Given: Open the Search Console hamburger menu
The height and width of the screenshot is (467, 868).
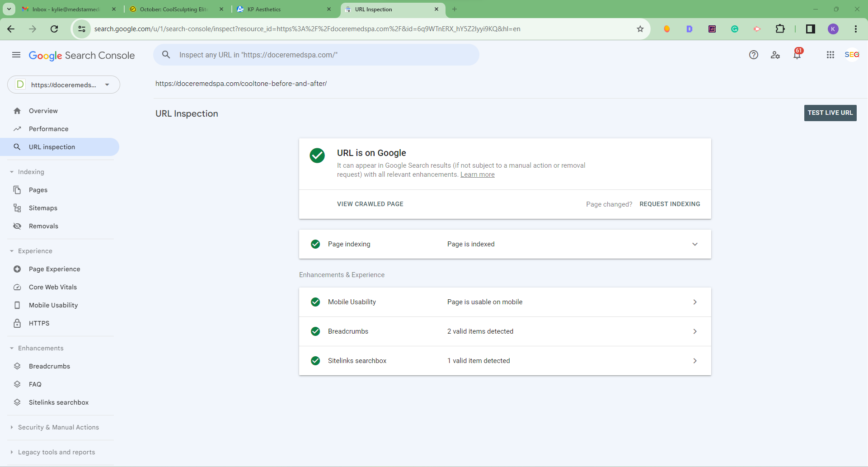Looking at the screenshot, I should [x=16, y=55].
